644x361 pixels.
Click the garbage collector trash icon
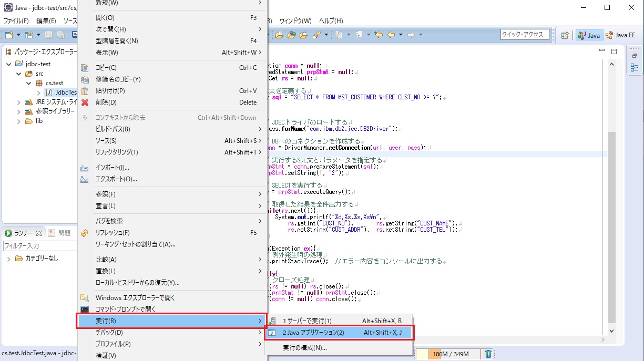[488, 354]
